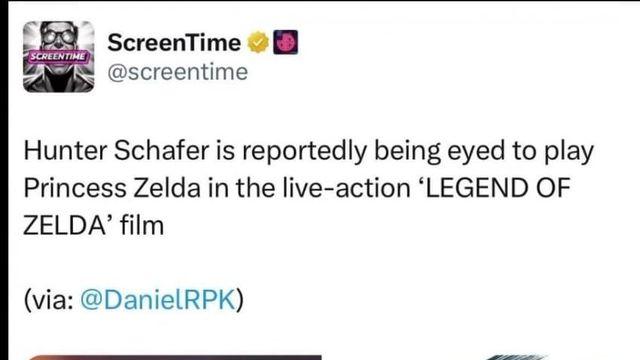Click the words 'Hunter Schafer' in tweet
640x360 pixels.
click(x=116, y=150)
